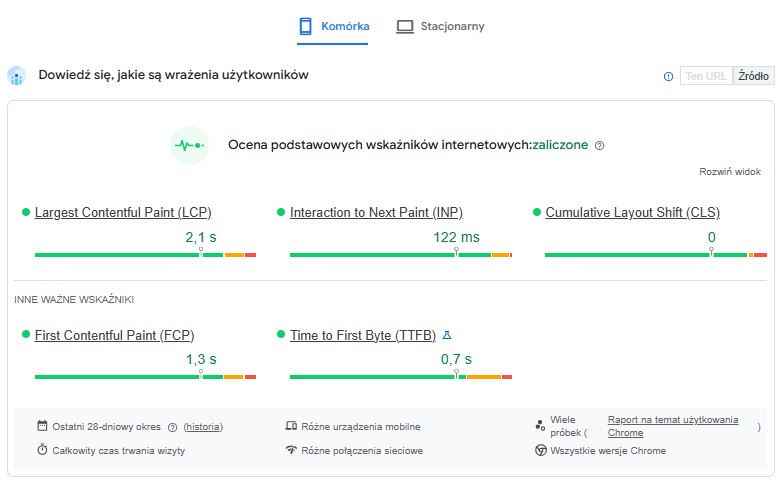Screen dimensions: 780x480
Task: Select the Źródło toggle button
Action: pyautogui.click(x=753, y=76)
